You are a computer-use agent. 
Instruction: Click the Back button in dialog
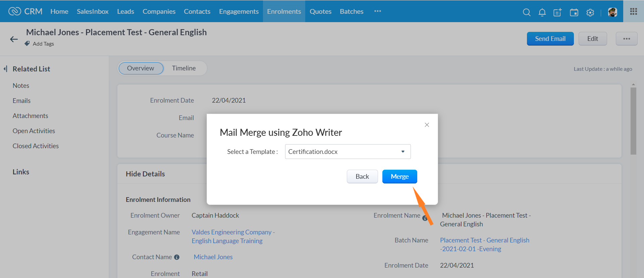[362, 176]
